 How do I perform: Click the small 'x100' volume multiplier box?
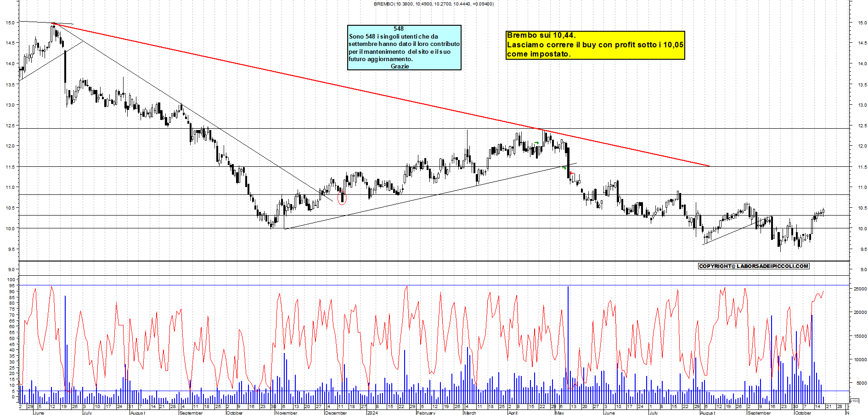[855, 401]
